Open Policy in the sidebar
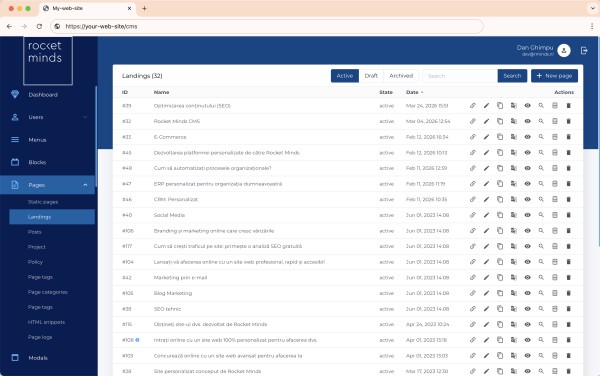This screenshot has width=600, height=376. 35,262
